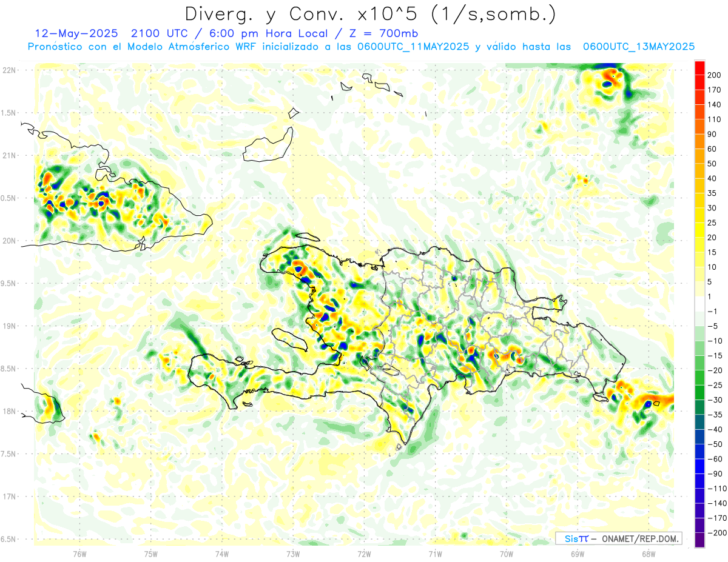
Task: Click the '74W' longitude label
Action: [222, 554]
